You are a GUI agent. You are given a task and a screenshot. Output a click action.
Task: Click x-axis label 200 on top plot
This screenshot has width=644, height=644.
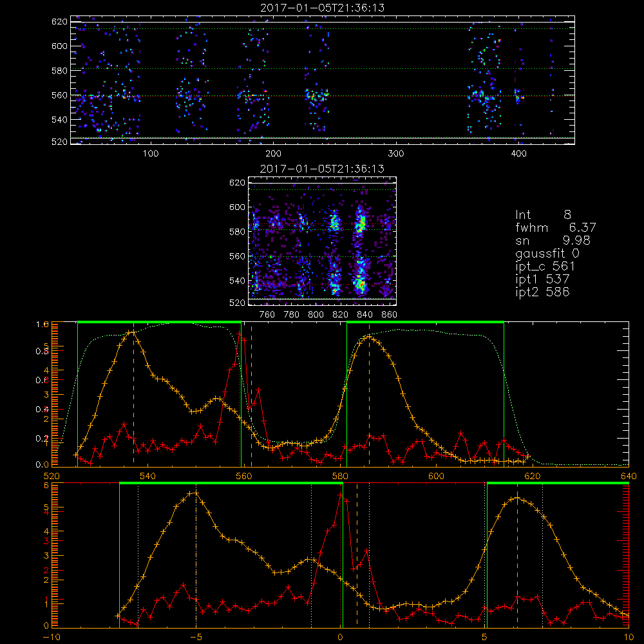pos(273,154)
